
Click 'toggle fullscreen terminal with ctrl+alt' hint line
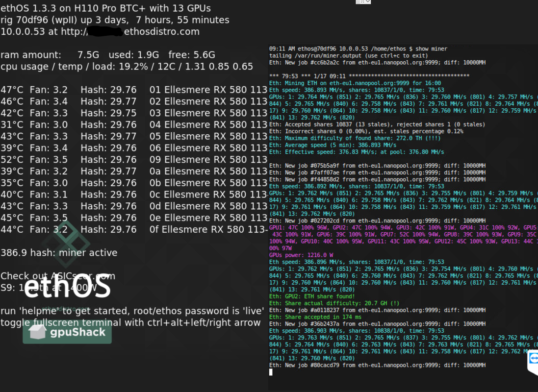pyautogui.click(x=130, y=323)
